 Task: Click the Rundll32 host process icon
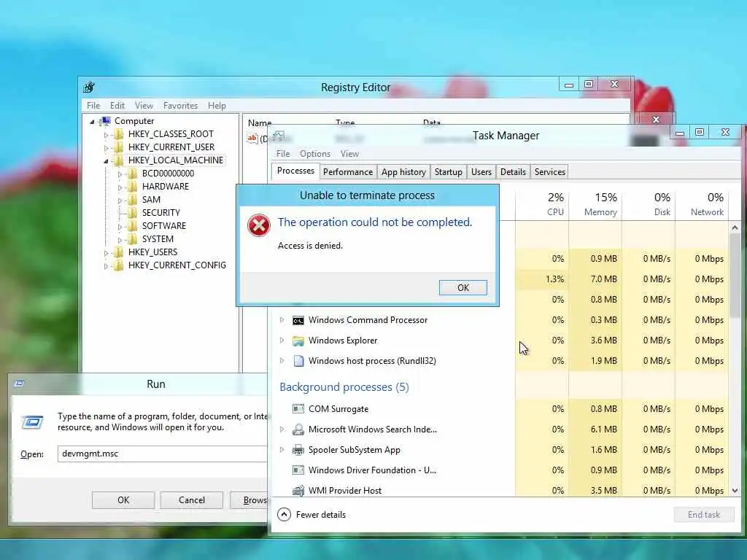coord(298,361)
